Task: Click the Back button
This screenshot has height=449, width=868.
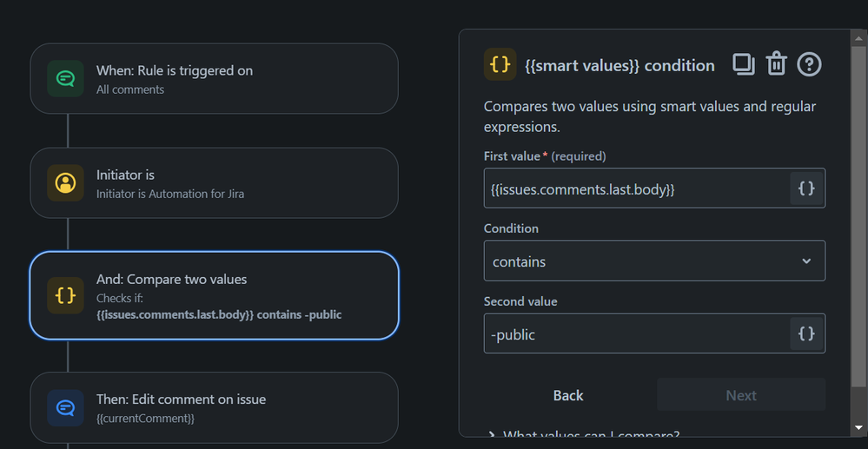Action: (568, 395)
